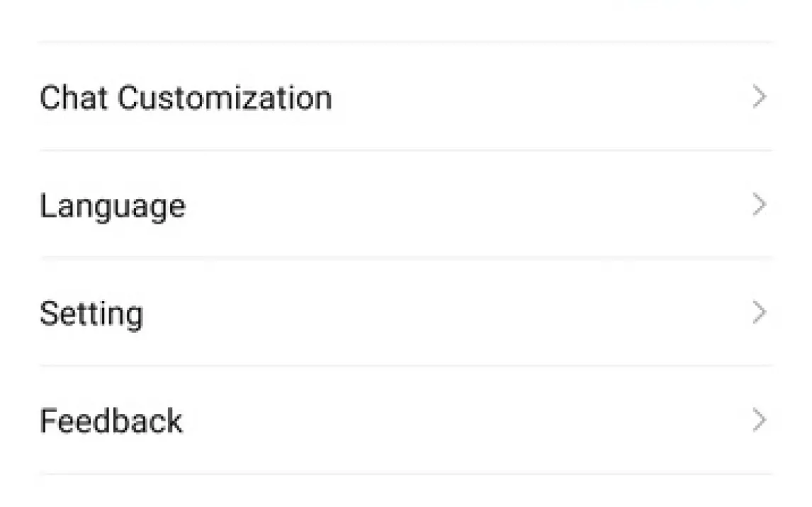Click the chevron arrow beside Setting
Screen dimensions: 812x507
point(759,313)
